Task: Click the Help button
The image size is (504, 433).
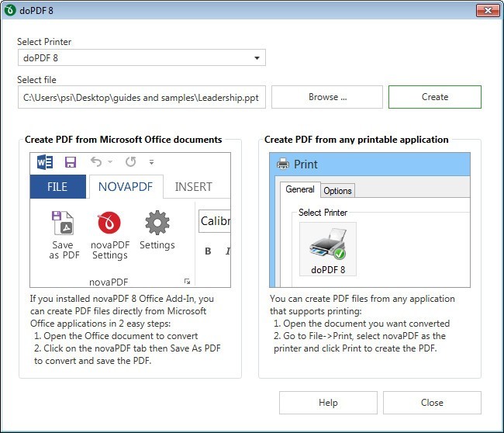Action: pyautogui.click(x=328, y=403)
